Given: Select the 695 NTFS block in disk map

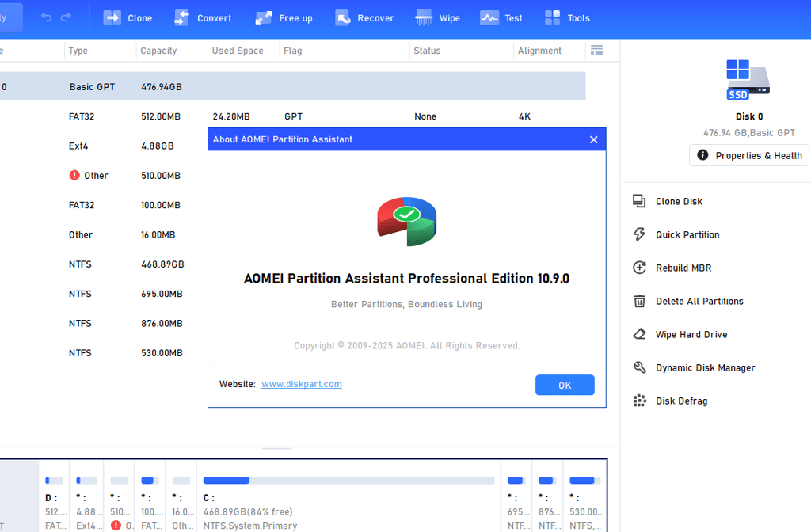Looking at the screenshot, I should pyautogui.click(x=516, y=496).
